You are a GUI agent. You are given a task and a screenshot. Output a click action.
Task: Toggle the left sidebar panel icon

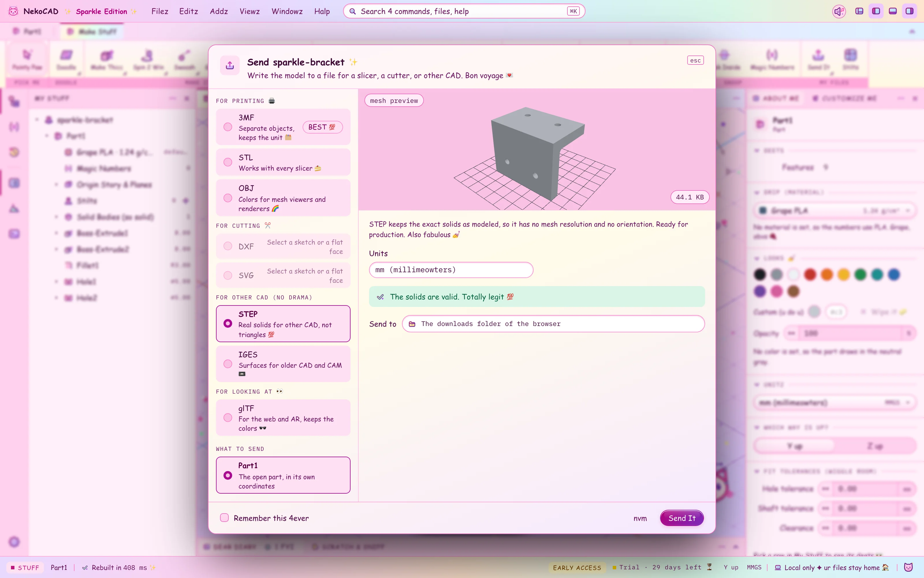tap(876, 11)
